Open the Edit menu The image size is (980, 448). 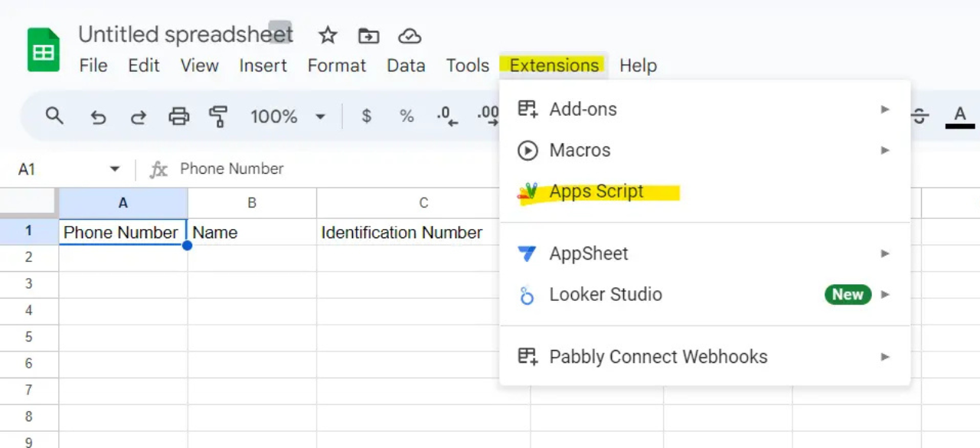point(144,66)
